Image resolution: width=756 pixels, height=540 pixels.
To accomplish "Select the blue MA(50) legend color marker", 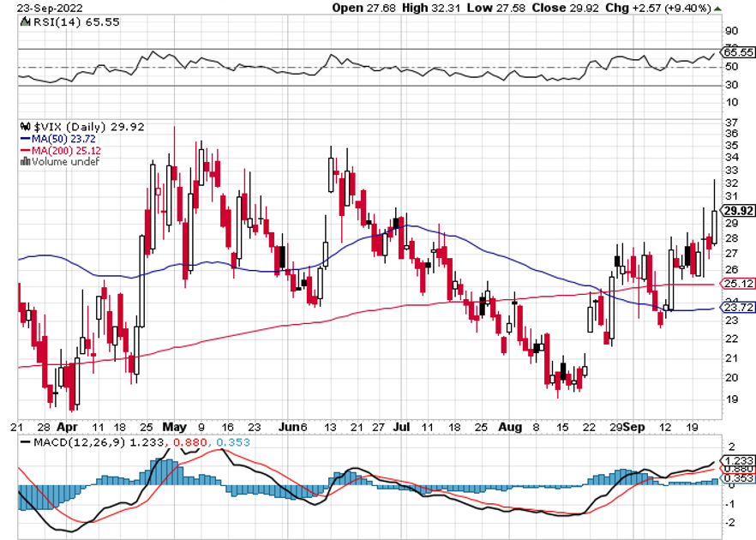I will 23,138.
